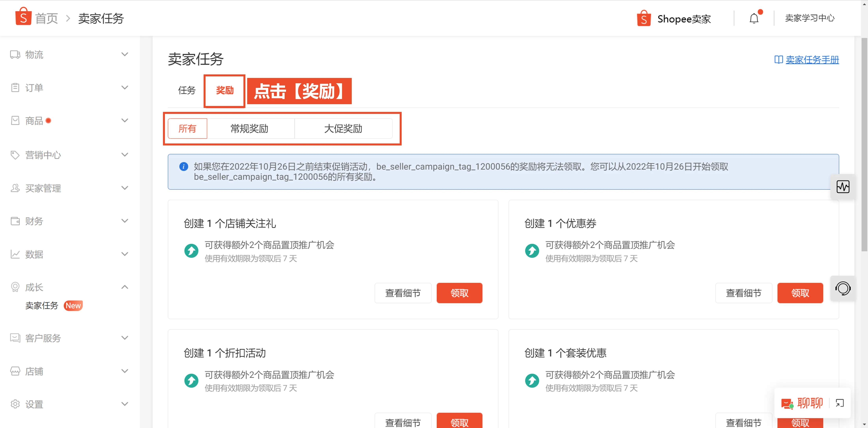The image size is (868, 428).
Task: Click the performance monitor icon on right edge
Action: [x=843, y=186]
